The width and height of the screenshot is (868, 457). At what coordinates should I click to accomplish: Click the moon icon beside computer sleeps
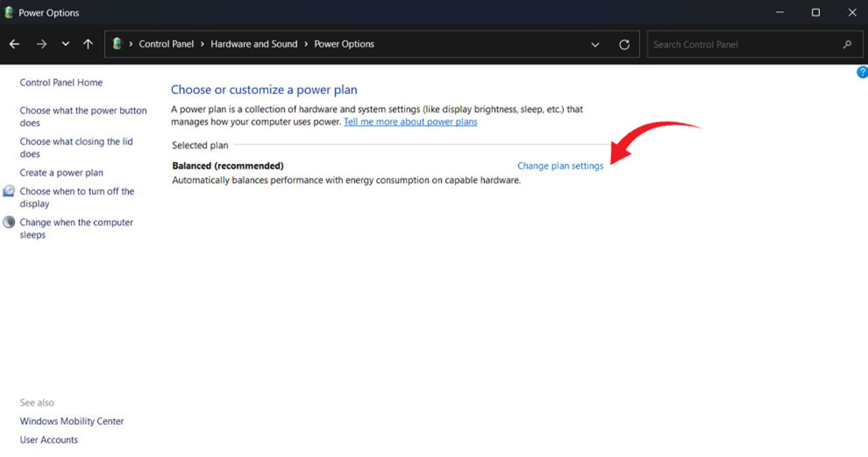point(9,222)
